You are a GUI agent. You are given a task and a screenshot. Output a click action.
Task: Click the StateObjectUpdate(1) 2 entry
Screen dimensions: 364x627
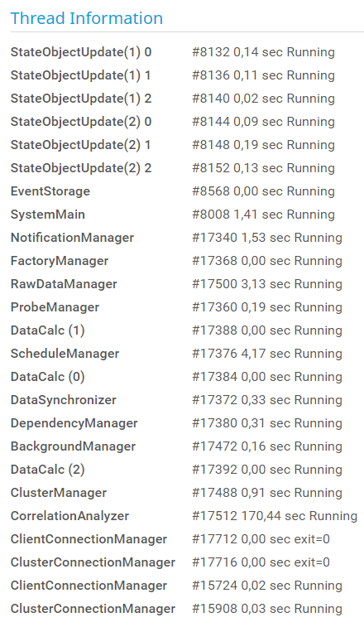(81, 99)
